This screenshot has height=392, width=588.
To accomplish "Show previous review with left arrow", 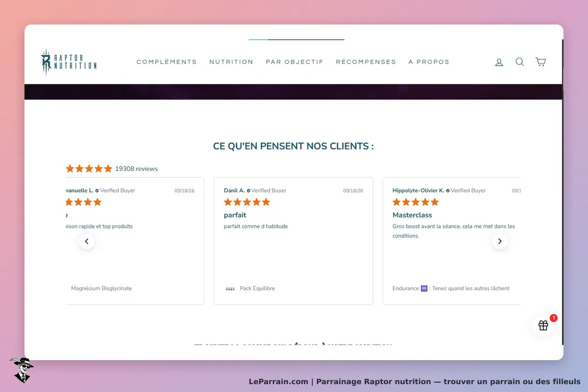I will [87, 241].
